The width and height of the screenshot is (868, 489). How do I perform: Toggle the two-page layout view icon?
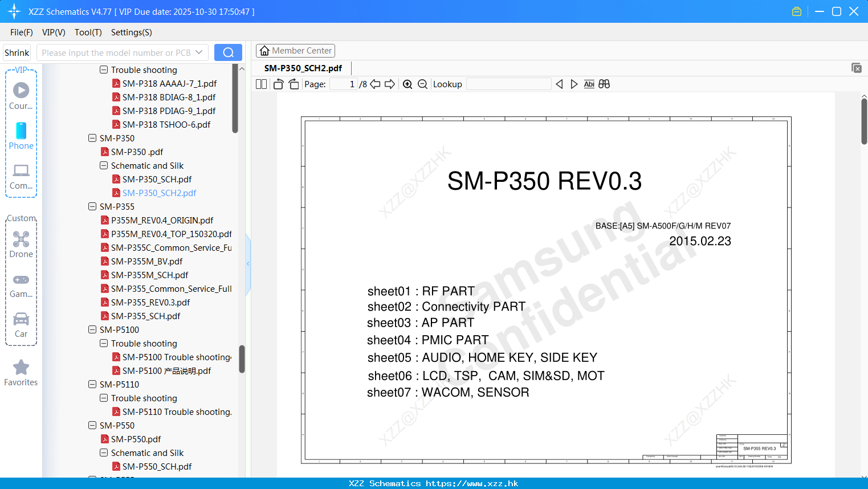pos(261,84)
